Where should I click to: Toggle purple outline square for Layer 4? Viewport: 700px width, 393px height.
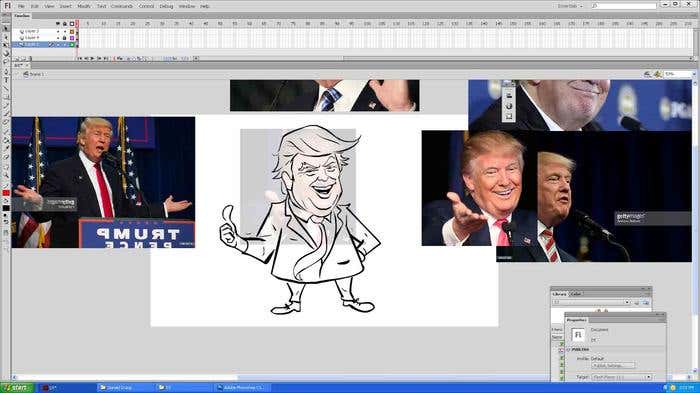click(72, 38)
